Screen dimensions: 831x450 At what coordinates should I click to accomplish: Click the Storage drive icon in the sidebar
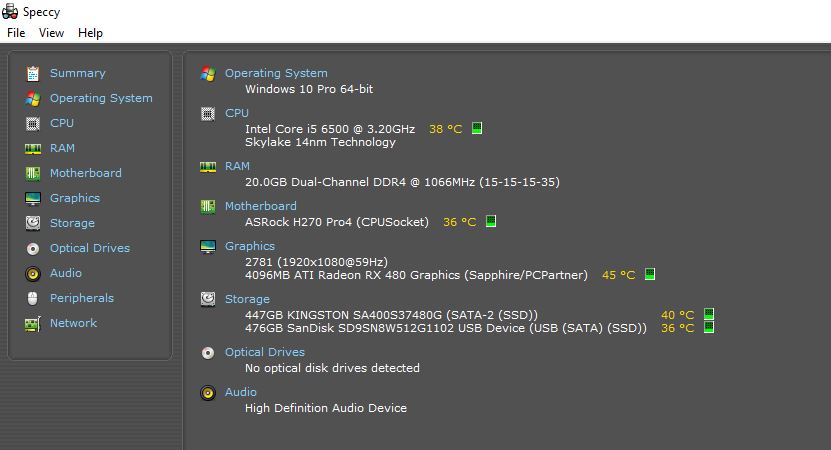point(33,223)
